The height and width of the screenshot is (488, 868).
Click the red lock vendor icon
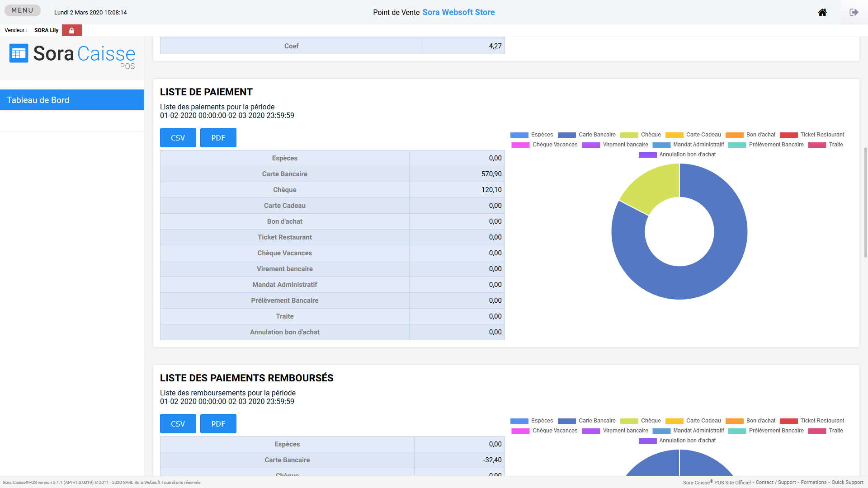click(x=71, y=30)
